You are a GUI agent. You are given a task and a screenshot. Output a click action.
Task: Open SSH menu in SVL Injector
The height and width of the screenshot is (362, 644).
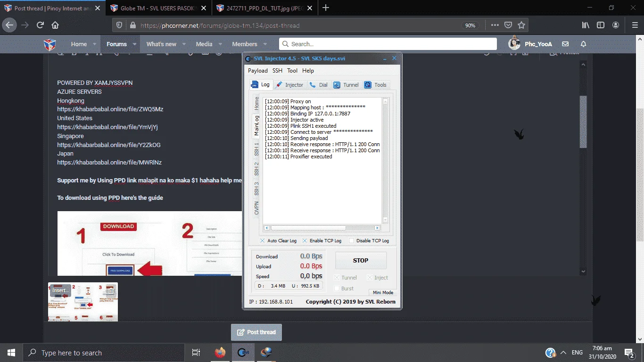(277, 71)
